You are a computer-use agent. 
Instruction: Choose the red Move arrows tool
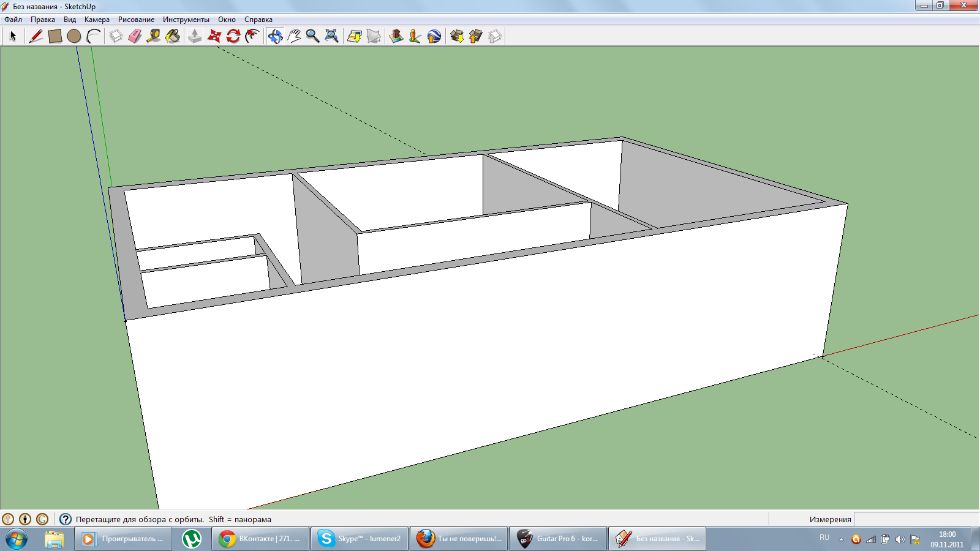click(x=214, y=36)
